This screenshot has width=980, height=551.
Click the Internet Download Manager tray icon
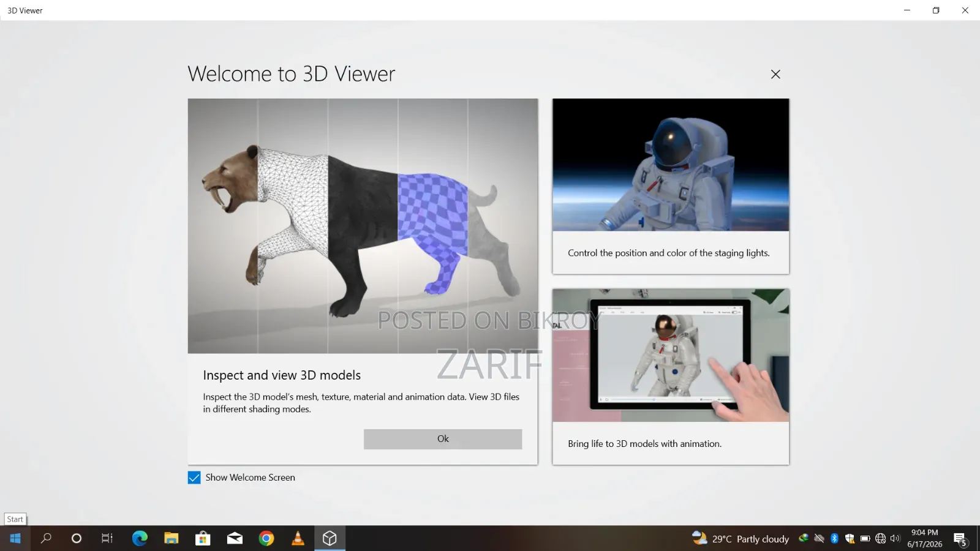804,539
